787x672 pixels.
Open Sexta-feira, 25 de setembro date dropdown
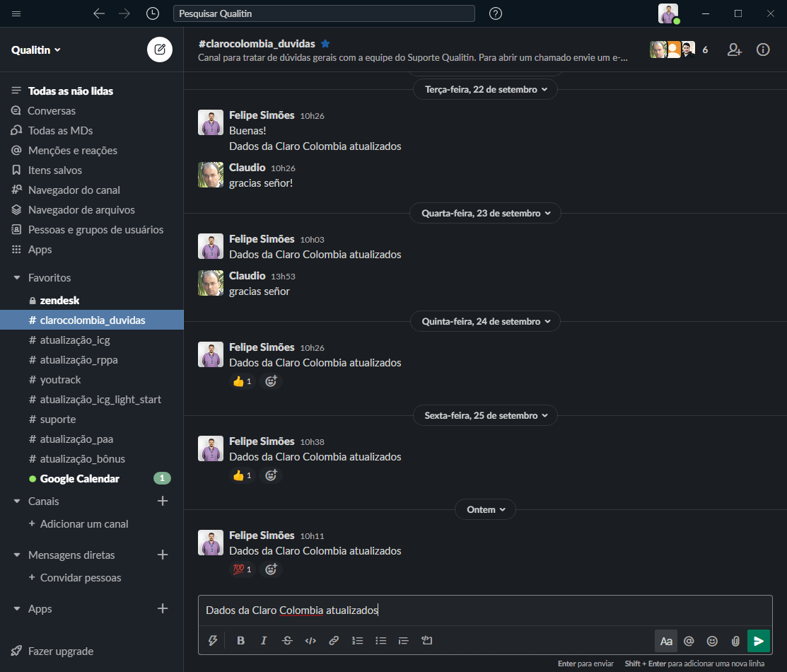click(485, 415)
